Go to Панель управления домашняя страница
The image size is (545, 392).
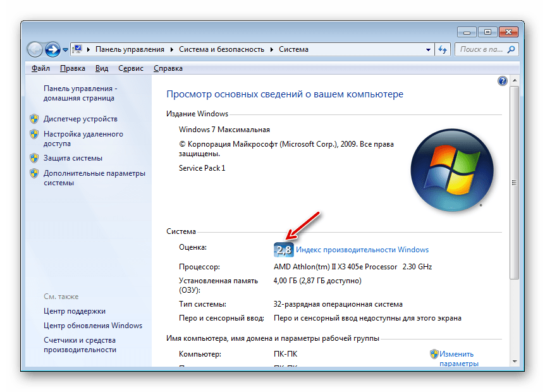(80, 93)
